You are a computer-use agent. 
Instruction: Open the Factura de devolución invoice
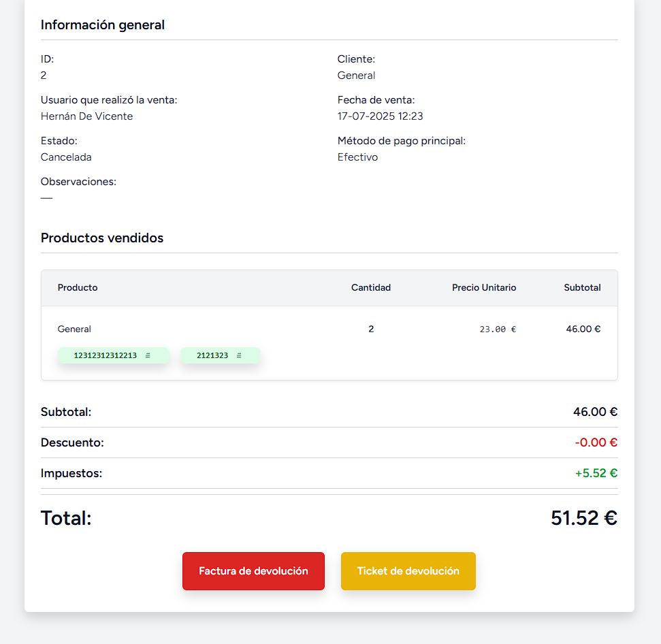tap(253, 571)
